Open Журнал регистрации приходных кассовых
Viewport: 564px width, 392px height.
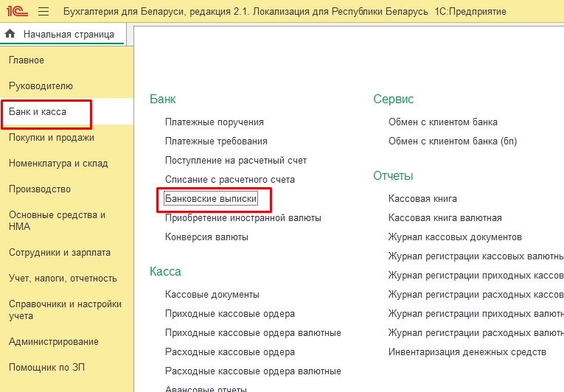476,276
